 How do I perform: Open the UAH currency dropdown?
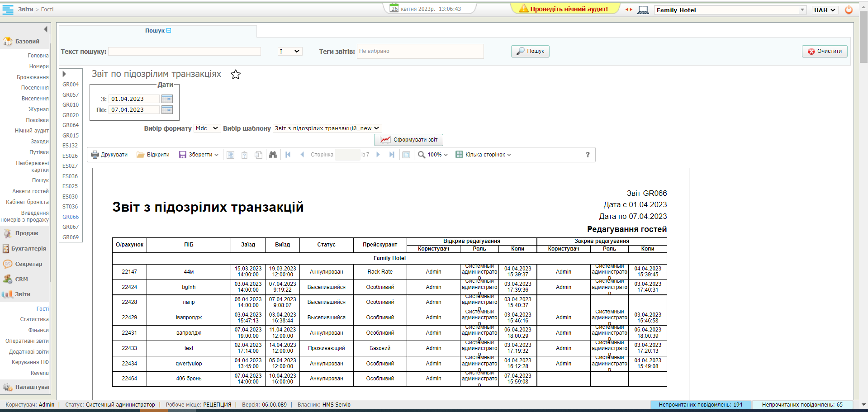point(825,10)
